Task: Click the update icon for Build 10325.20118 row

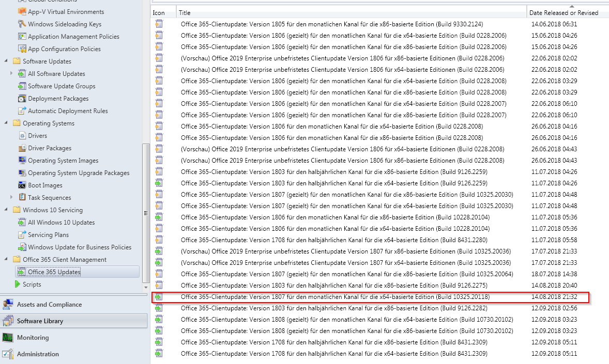Action: coord(159,297)
